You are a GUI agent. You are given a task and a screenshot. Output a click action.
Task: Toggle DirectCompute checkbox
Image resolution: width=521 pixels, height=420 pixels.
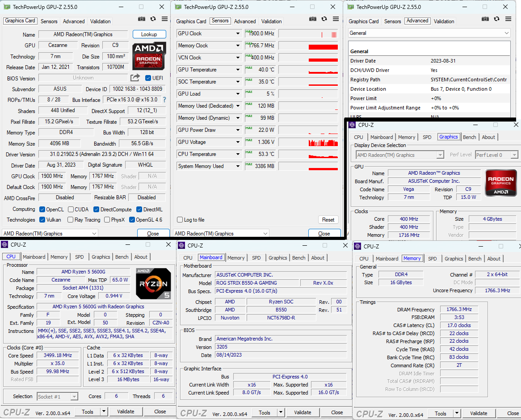(97, 210)
